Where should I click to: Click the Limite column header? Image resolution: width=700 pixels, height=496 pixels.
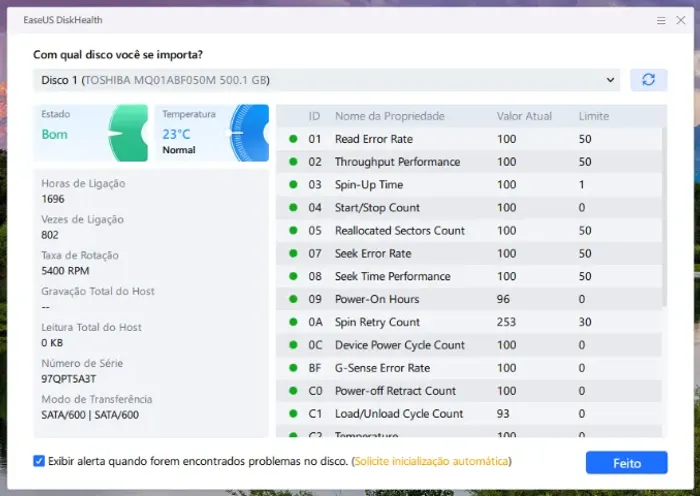[594, 116]
